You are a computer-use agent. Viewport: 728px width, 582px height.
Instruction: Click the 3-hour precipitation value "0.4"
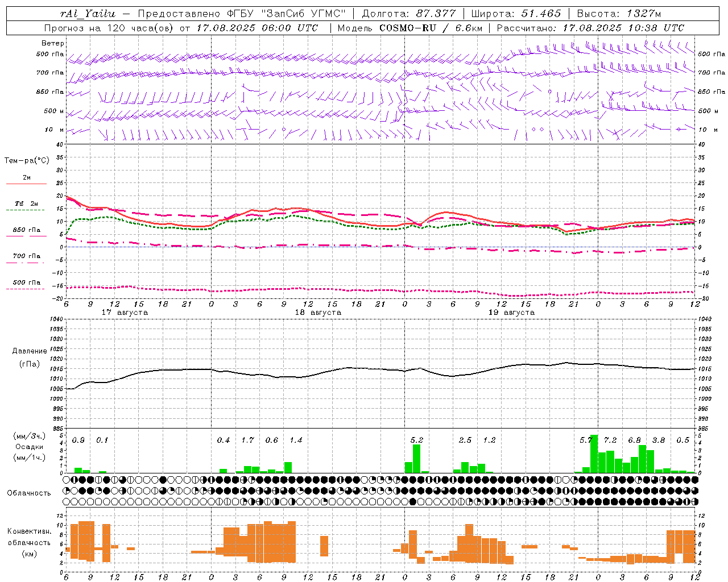click(x=224, y=440)
